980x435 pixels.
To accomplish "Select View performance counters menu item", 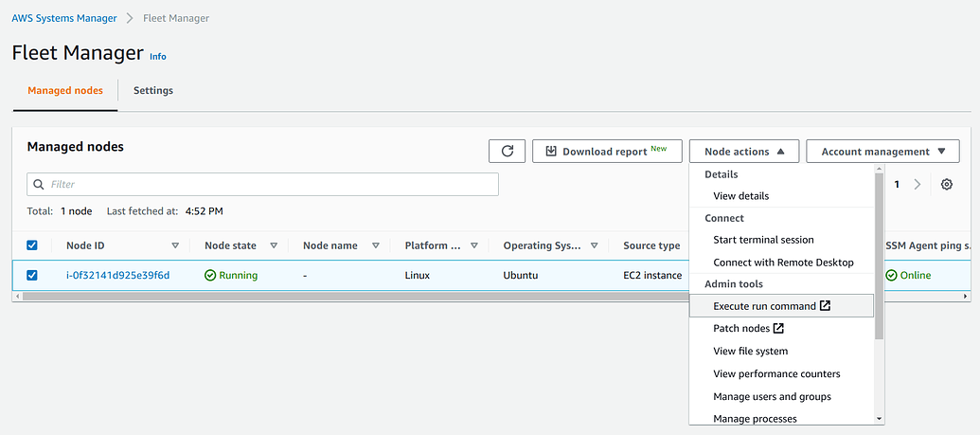I will [781, 373].
